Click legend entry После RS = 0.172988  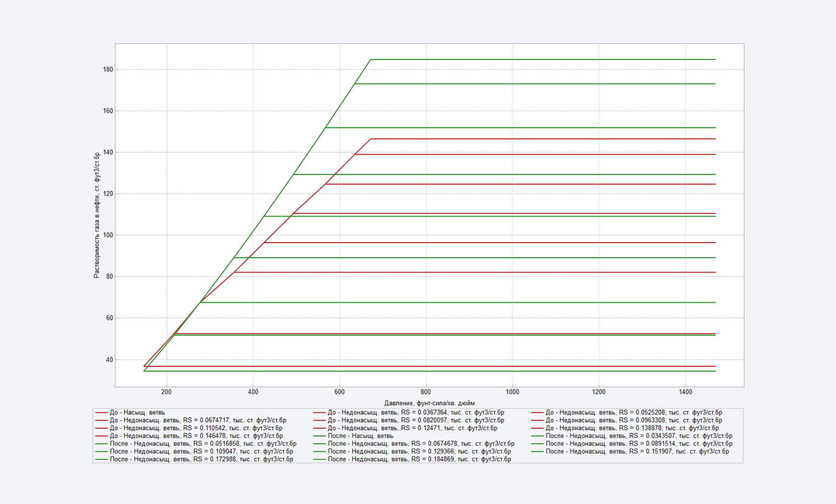[194, 459]
